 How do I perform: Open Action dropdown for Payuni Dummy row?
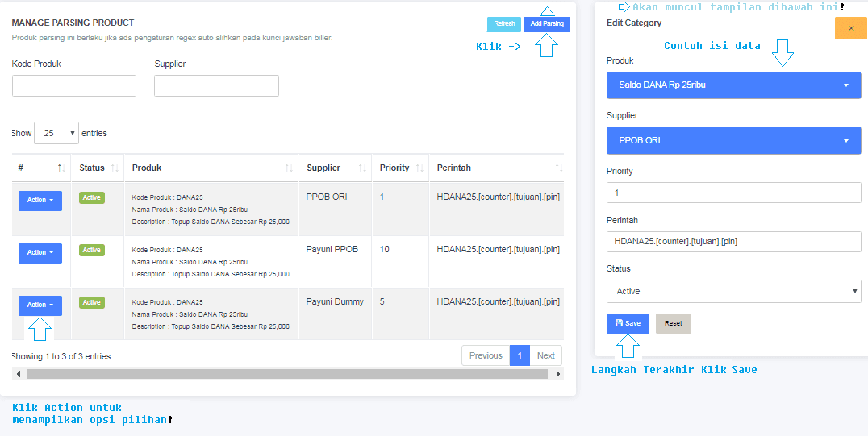[x=40, y=305]
